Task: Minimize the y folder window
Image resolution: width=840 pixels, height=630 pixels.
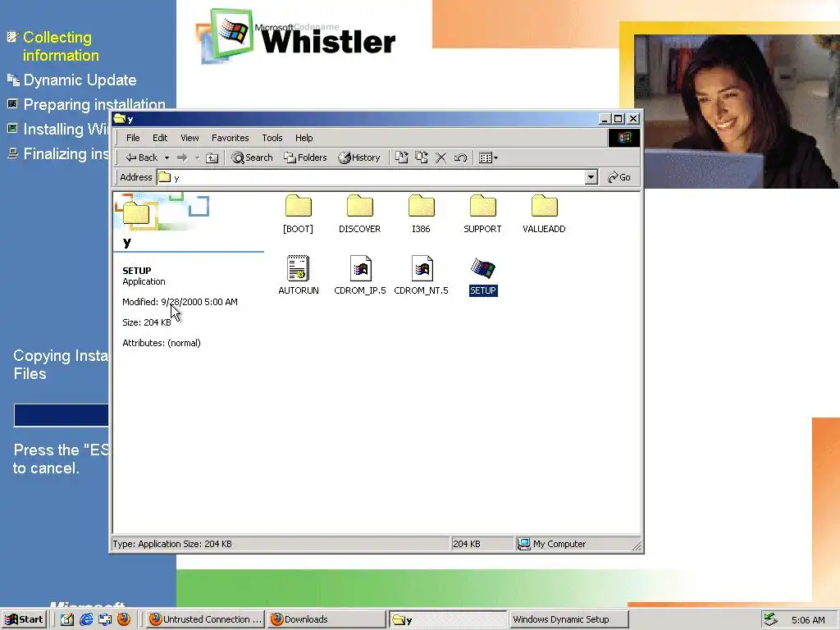Action: pos(605,118)
